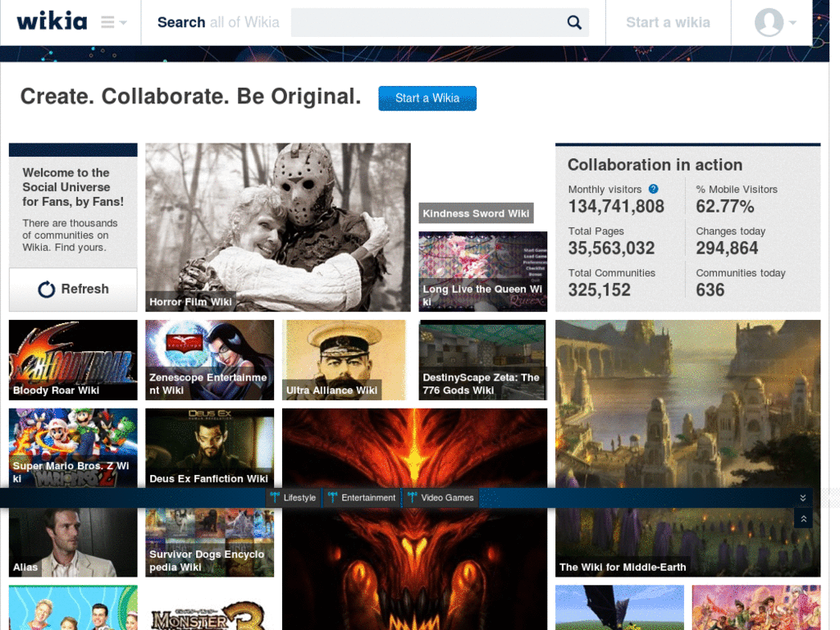Open the Alias wiki tile
The height and width of the screenshot is (630, 840).
point(73,542)
